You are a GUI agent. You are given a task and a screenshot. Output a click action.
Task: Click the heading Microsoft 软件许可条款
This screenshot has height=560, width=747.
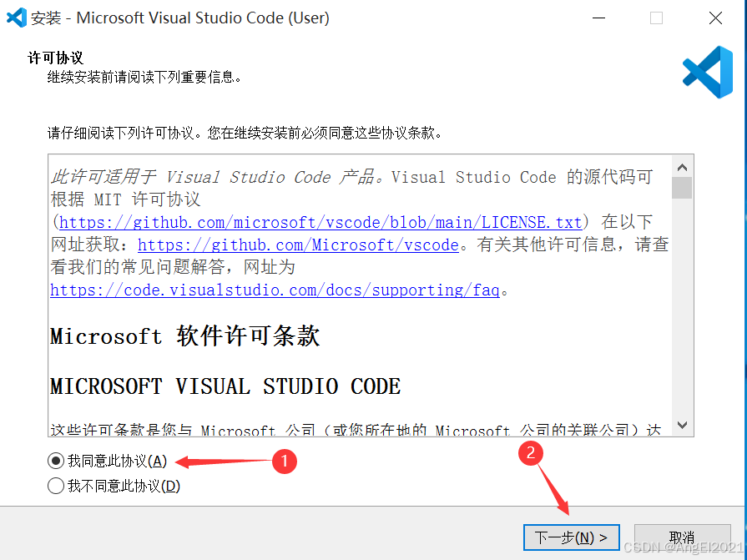point(184,336)
